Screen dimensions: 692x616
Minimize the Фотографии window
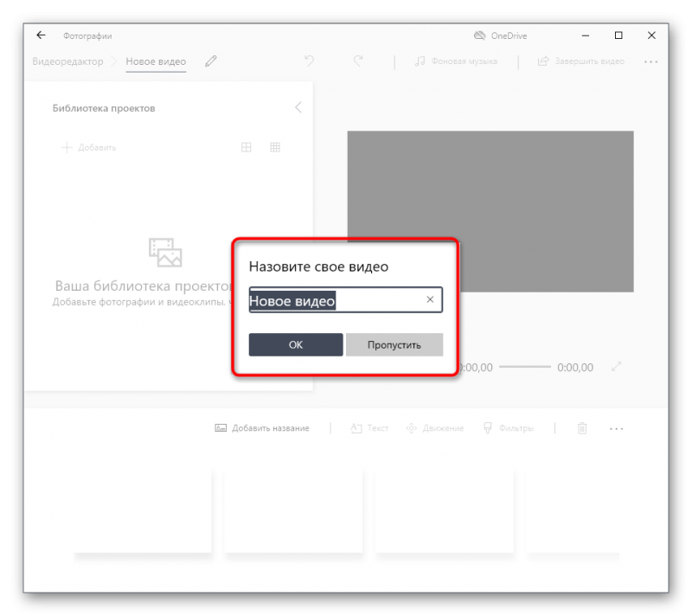pos(586,35)
